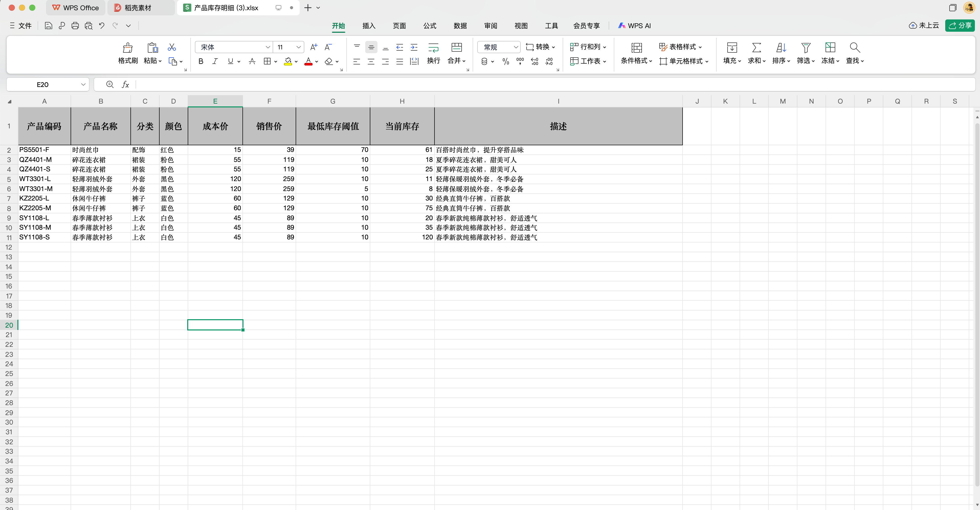Open a new tab with plus button

308,8
